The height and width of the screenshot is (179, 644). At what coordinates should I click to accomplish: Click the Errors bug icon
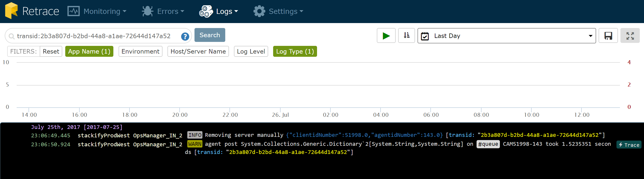click(148, 11)
